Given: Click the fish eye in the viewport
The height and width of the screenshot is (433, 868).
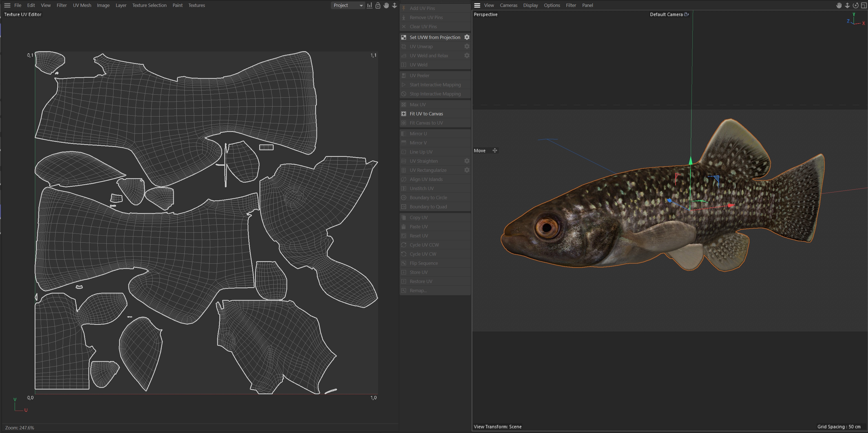Looking at the screenshot, I should click(x=546, y=228).
